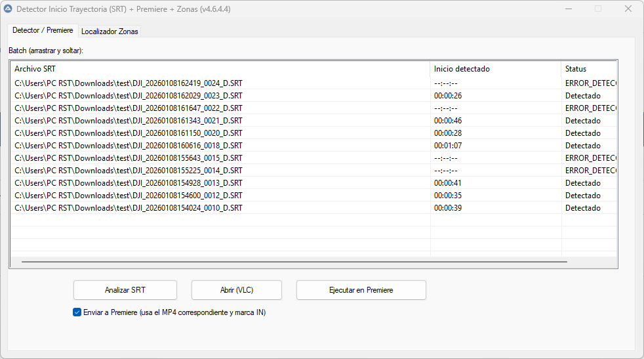Screen dimensions: 644x359
Task: Select row DJI_20260108155643_0015_D.SRT
Action: 129,158
